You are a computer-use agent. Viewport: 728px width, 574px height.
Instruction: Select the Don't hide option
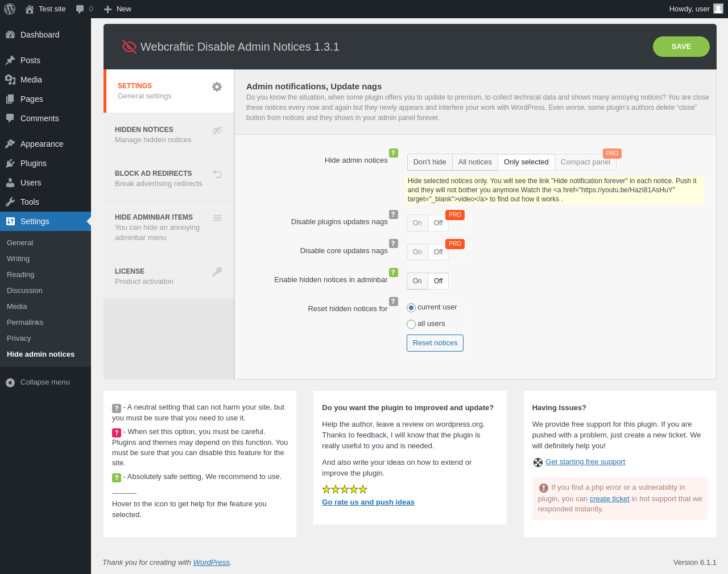tap(430, 162)
